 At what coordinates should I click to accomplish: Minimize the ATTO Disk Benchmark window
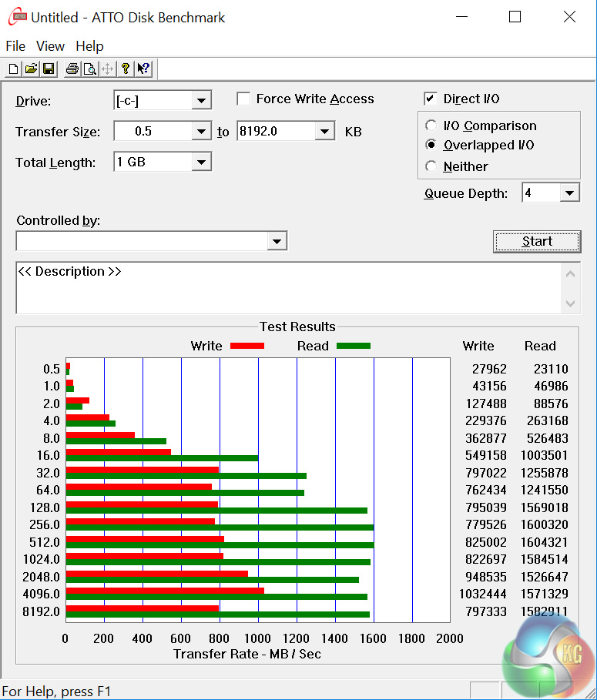(461, 17)
